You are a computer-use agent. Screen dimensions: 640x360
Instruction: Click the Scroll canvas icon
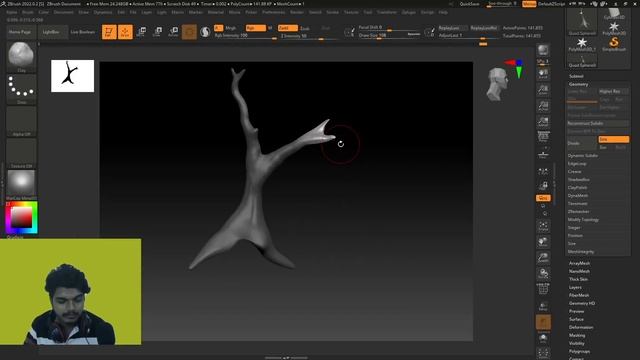(x=543, y=74)
